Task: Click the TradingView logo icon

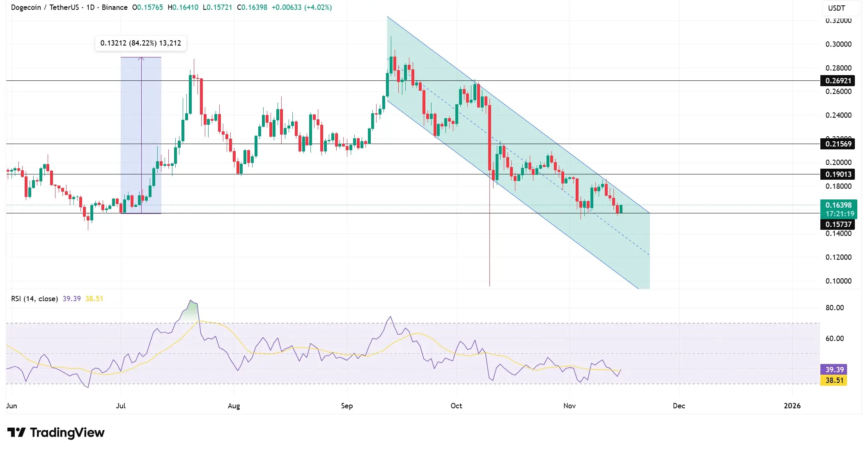Action: [x=16, y=432]
